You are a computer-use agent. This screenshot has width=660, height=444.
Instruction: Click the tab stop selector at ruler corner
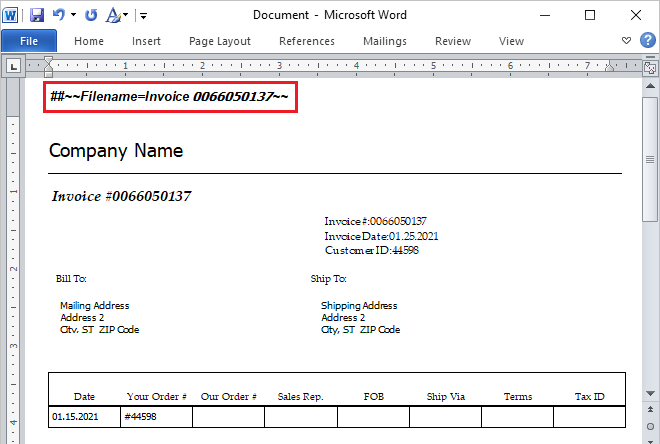coord(14,67)
